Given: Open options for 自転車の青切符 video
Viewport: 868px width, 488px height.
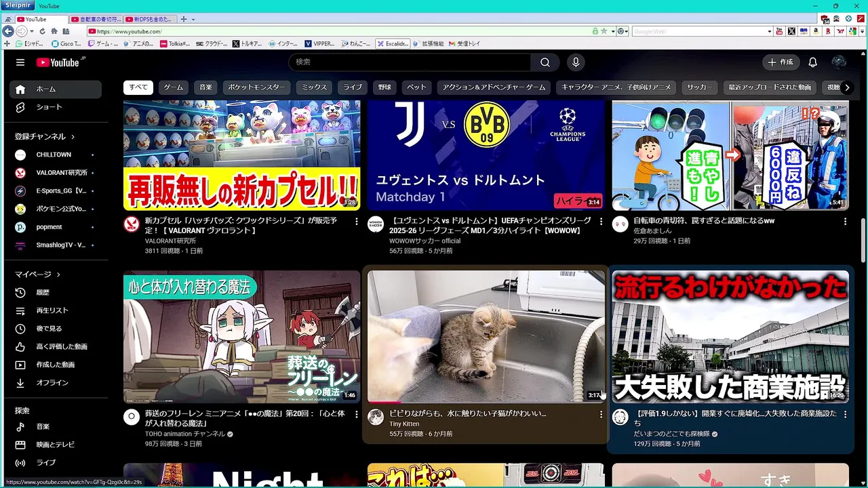Looking at the screenshot, I should point(845,221).
